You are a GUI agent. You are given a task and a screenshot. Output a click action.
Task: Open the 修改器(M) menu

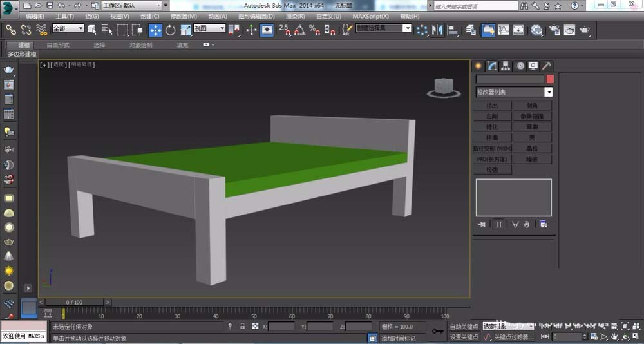pos(184,16)
